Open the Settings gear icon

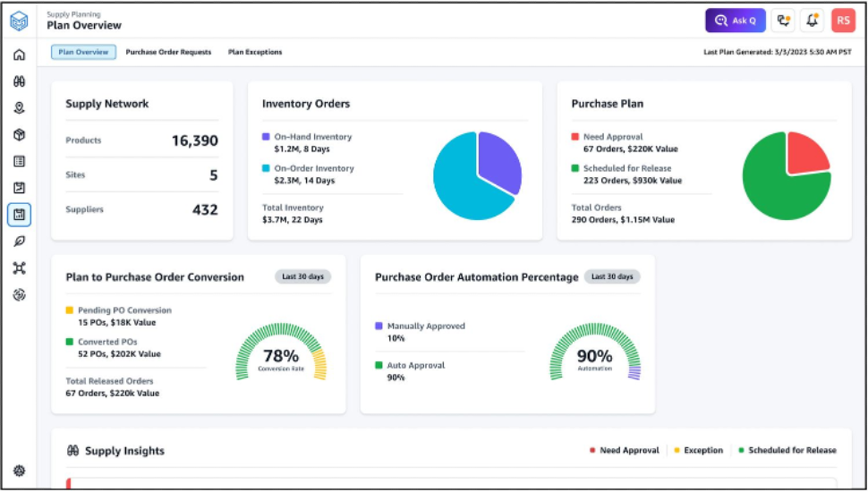[20, 471]
